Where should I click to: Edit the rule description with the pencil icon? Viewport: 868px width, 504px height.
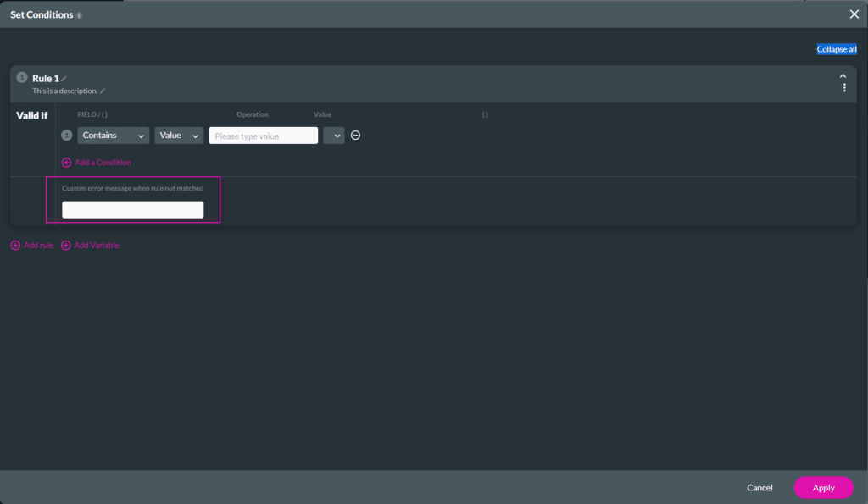(x=103, y=91)
